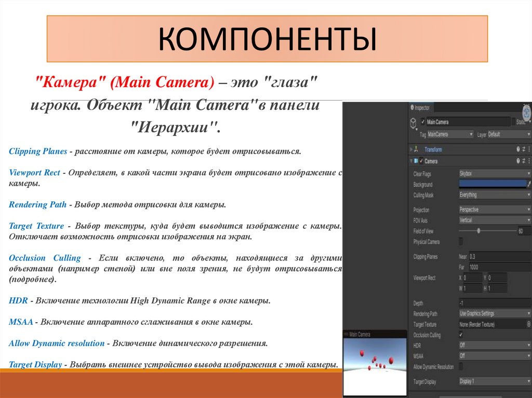Open Transform component preset settings icon

[524, 149]
